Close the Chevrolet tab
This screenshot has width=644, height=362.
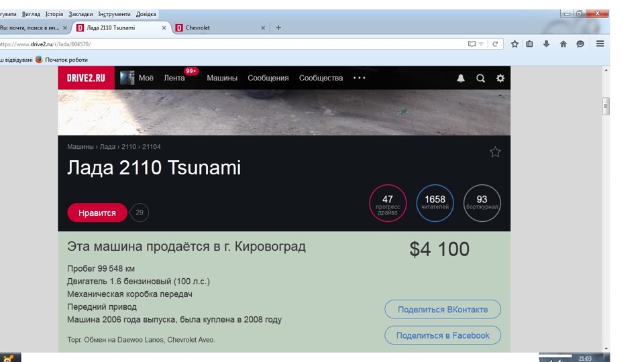coord(263,28)
